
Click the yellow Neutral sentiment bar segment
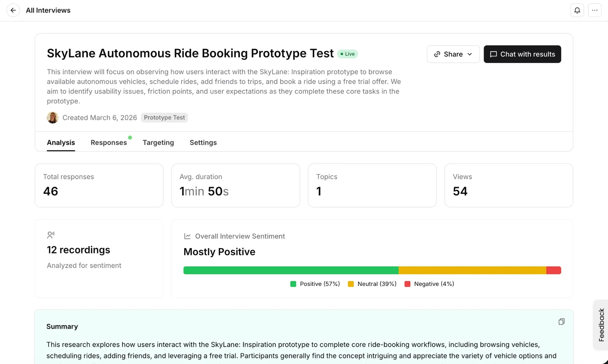pyautogui.click(x=472, y=270)
